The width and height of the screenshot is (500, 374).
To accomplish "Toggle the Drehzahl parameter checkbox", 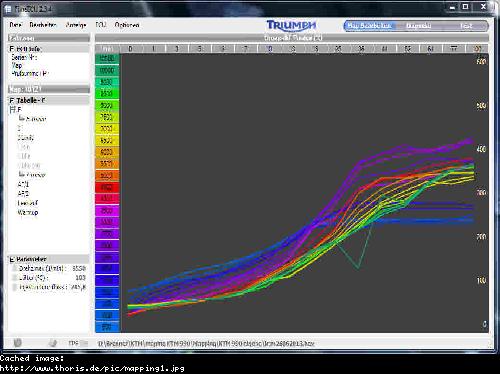I will point(14,268).
